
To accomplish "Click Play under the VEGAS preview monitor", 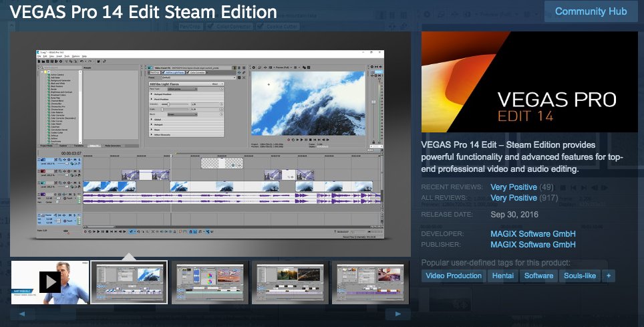I will coord(301,140).
